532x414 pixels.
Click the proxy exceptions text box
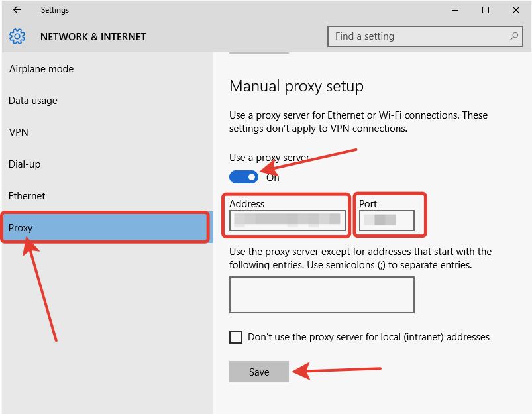click(321, 295)
